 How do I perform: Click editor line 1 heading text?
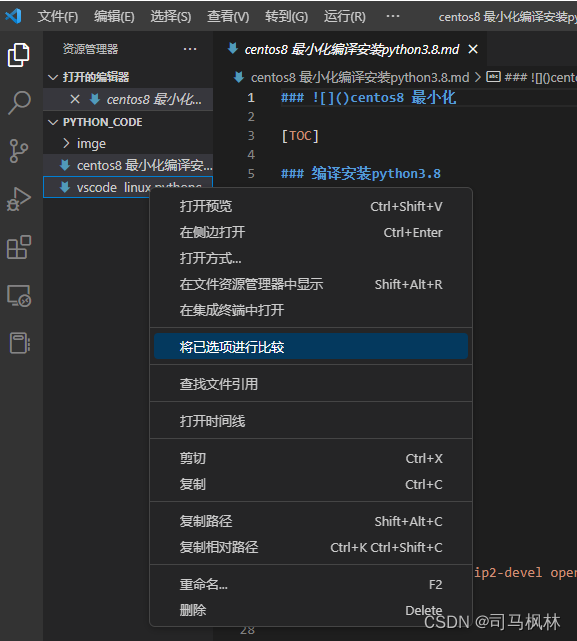(x=368, y=98)
